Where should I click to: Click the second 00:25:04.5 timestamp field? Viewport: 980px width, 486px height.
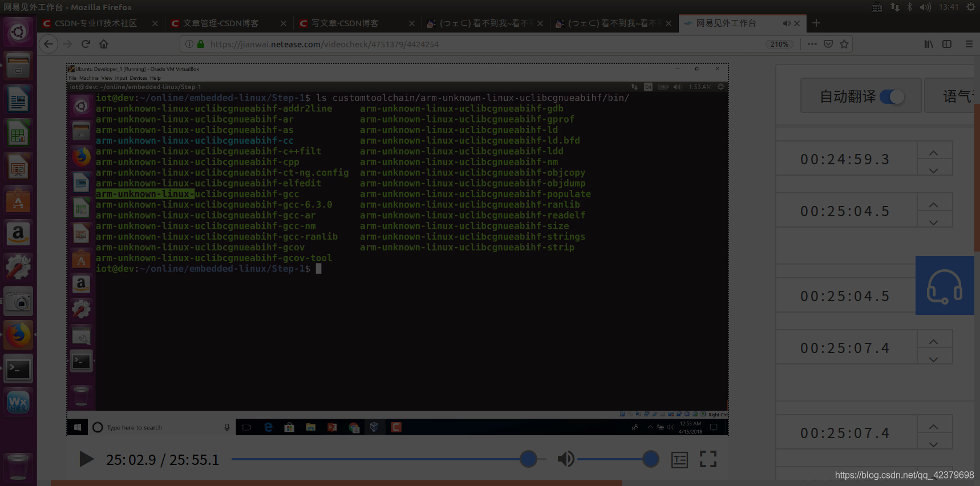pos(845,296)
